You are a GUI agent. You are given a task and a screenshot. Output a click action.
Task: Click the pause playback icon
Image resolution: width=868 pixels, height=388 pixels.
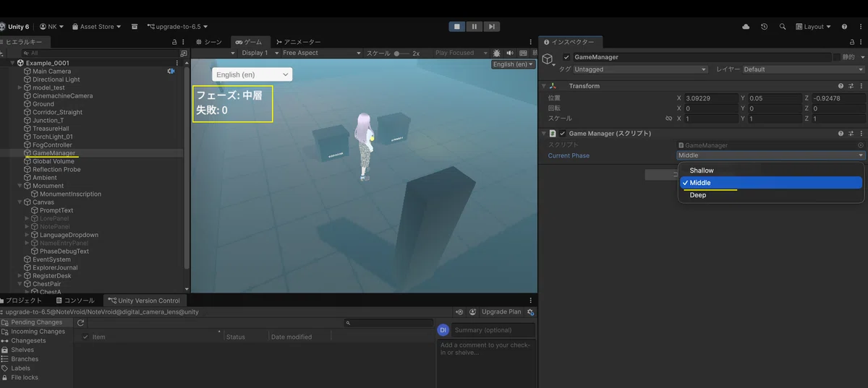(474, 27)
